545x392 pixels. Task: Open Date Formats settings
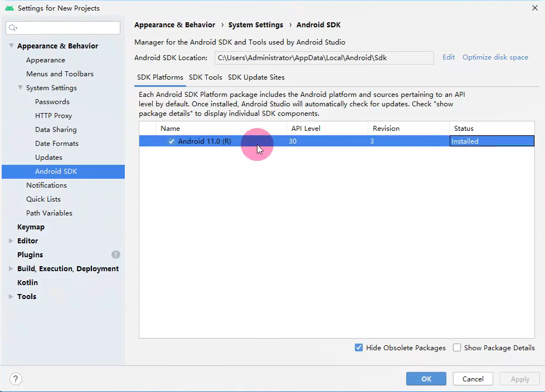click(57, 144)
